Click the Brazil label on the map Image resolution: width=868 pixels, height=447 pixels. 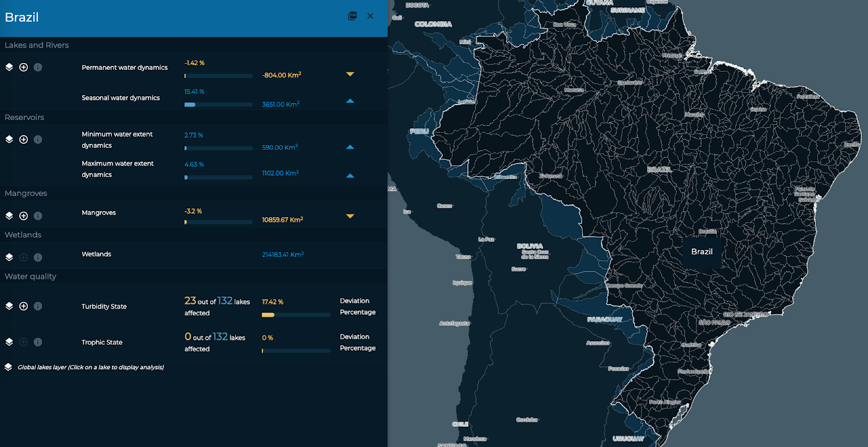click(x=702, y=252)
